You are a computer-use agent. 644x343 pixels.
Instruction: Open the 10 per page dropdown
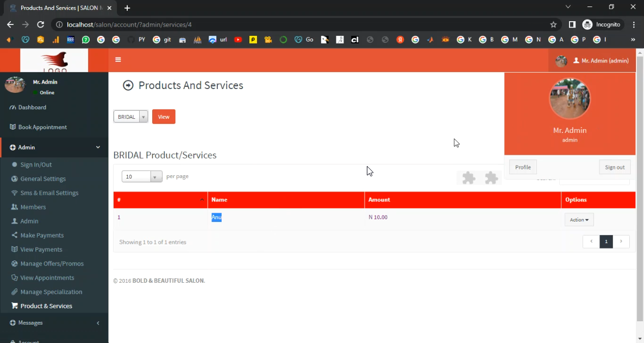pos(142,176)
